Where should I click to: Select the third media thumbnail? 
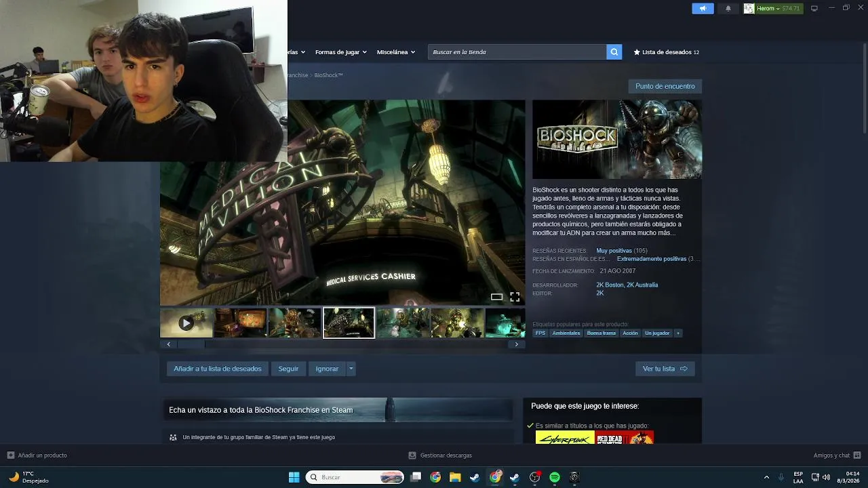tap(294, 323)
